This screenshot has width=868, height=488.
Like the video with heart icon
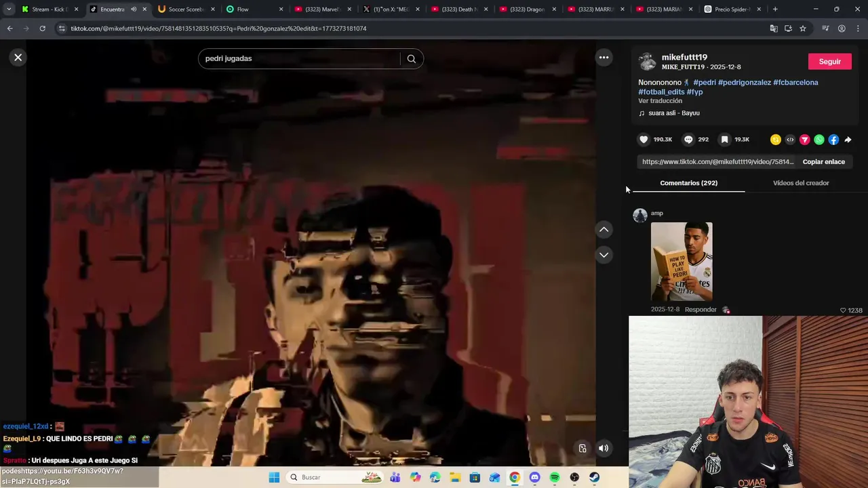click(644, 140)
